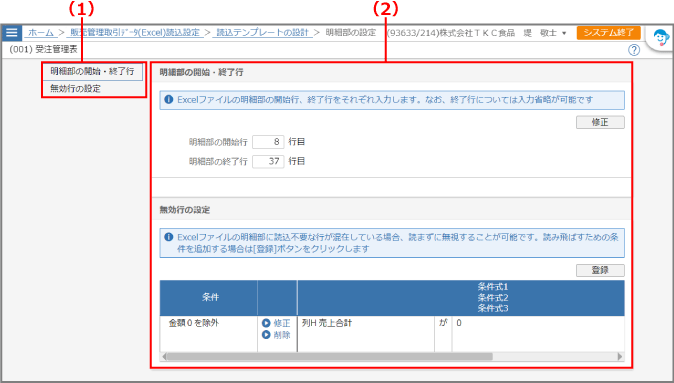Image resolution: width=674 pixels, height=383 pixels.
Task: Click the info icon in 無効行の設定 notice
Action: tap(168, 237)
